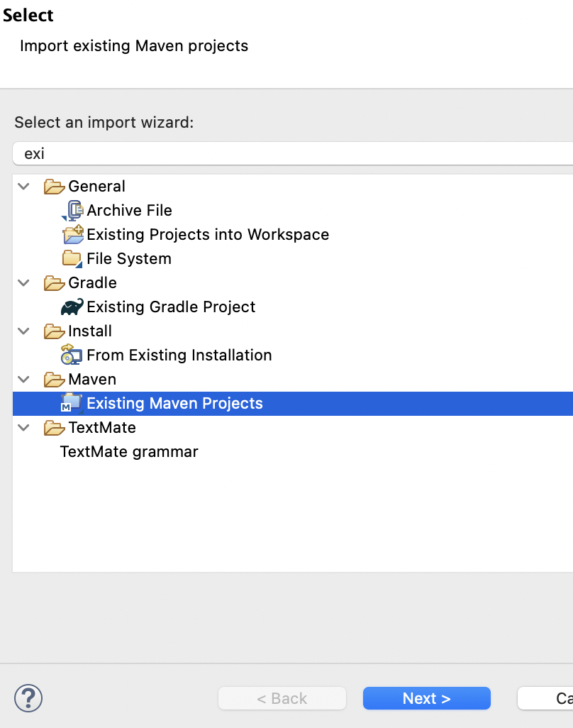Click the TextMate folder icon
Image resolution: width=573 pixels, height=728 pixels.
coord(55,428)
